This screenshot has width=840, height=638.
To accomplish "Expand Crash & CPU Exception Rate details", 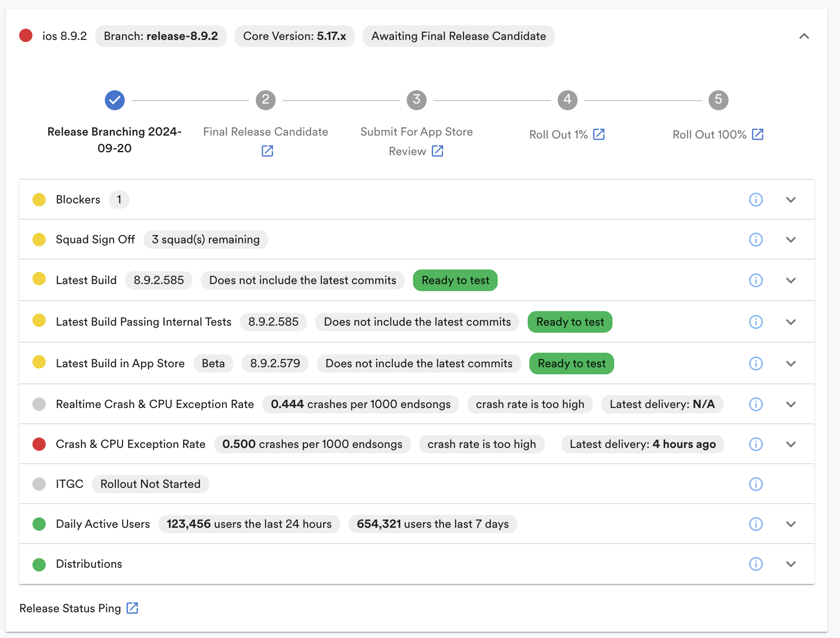I will tap(791, 444).
